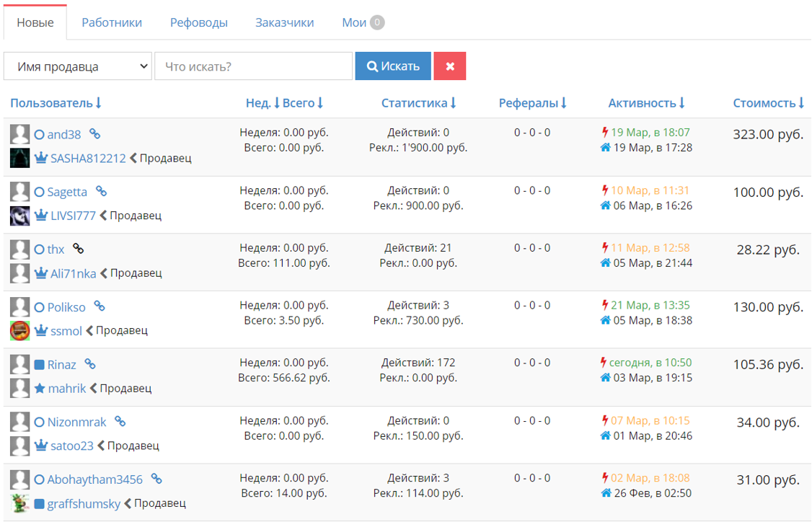Click blue square status icon beside Rinaz
This screenshot has height=522, width=812.
pyautogui.click(x=40, y=365)
